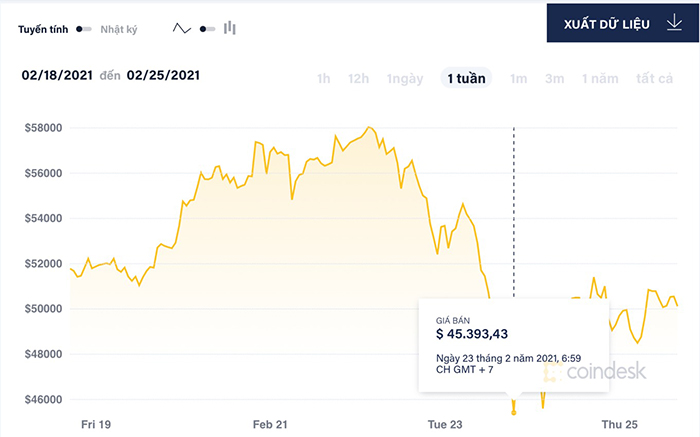
Task: Switch to 1ngày time range
Action: [404, 79]
